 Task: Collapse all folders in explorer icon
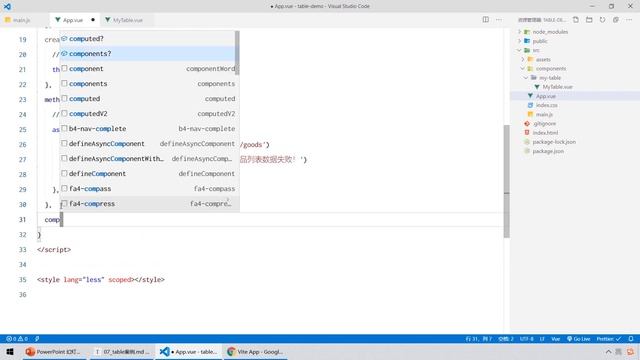click(x=616, y=20)
